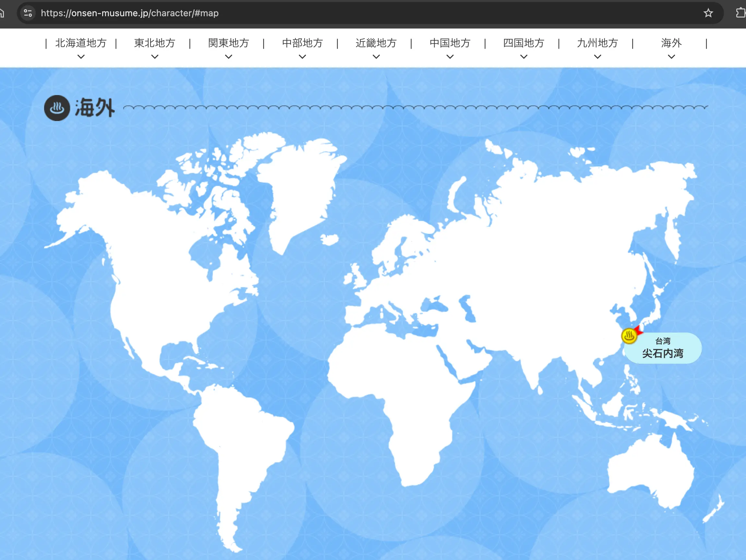Click the extensions icon right of address bar

[x=740, y=13]
